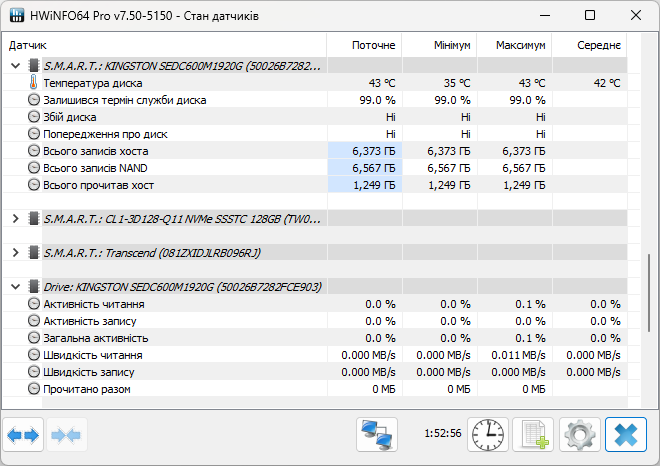Viewport: 660px width, 466px height.
Task: Open sensor settings gear button
Action: 580,434
